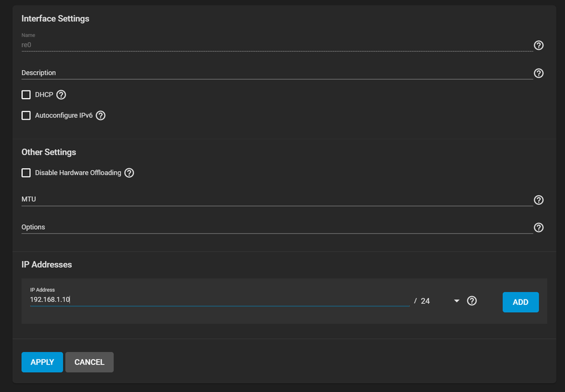The width and height of the screenshot is (565, 392).
Task: Select the Options text field
Action: coord(276,227)
